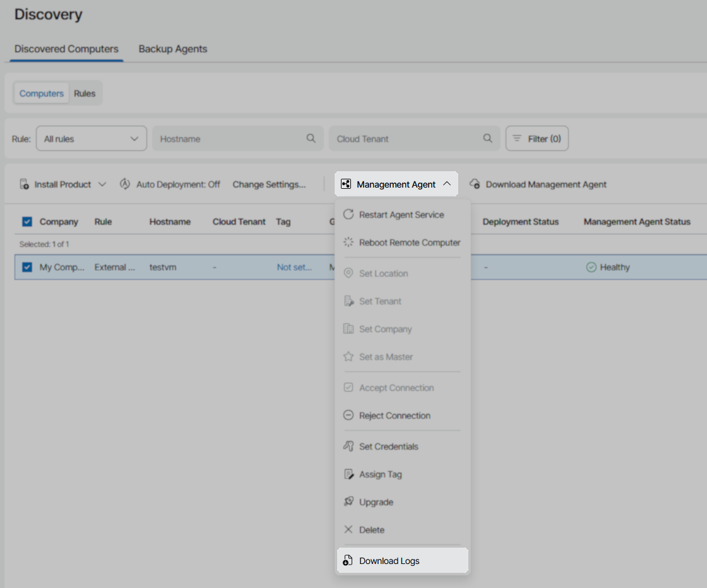Click Change Settings in the toolbar
This screenshot has height=588, width=707.
[269, 184]
